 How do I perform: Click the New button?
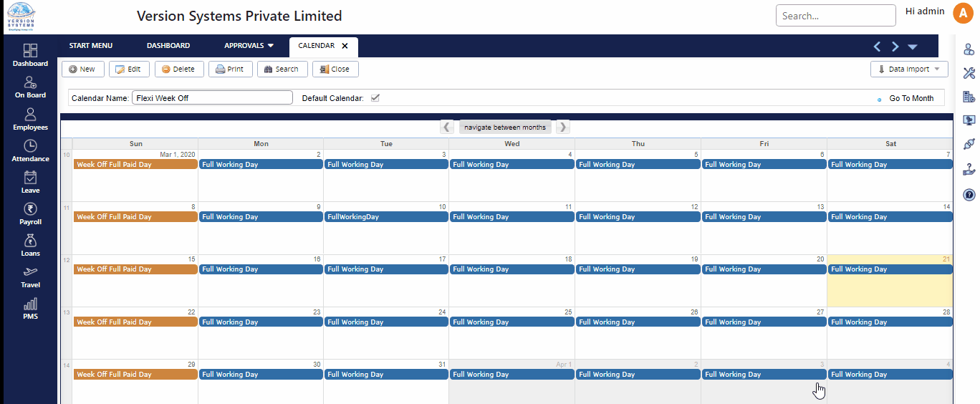[x=82, y=69]
